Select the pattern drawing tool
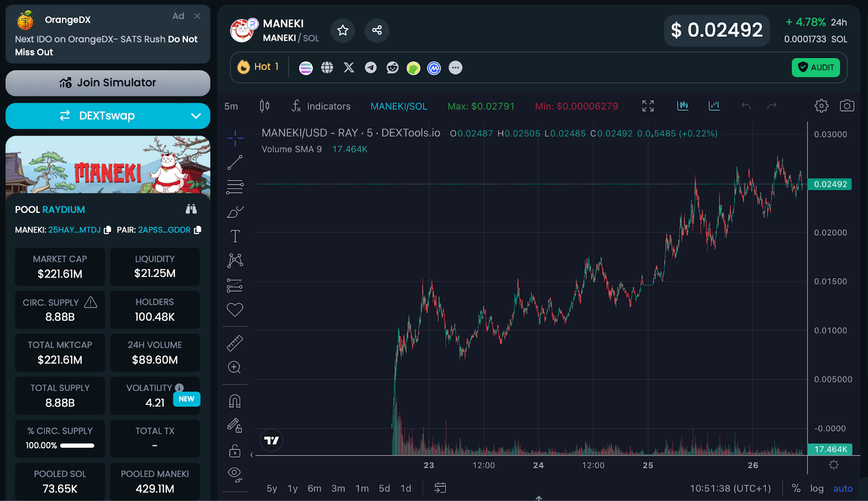 235,261
